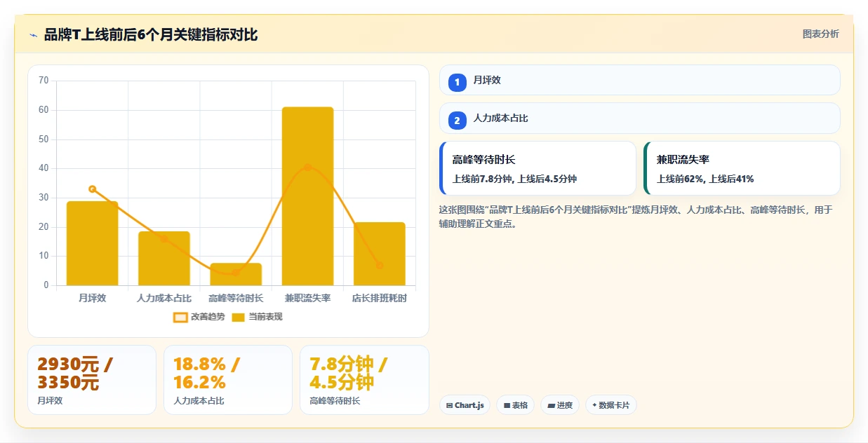Image resolution: width=868 pixels, height=443 pixels.
Task: Click the trend point on 店长排班耗时 bar
Action: [380, 266]
